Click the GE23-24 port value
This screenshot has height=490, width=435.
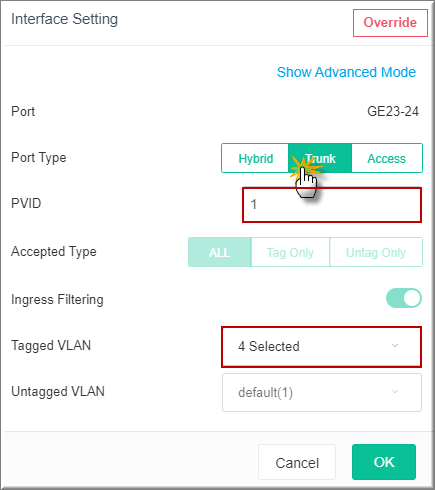393,111
